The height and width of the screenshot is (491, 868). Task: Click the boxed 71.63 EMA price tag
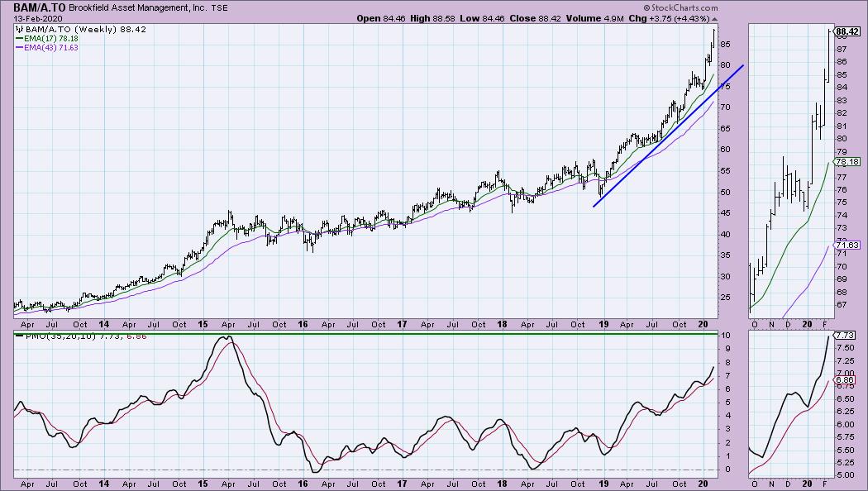click(x=847, y=245)
